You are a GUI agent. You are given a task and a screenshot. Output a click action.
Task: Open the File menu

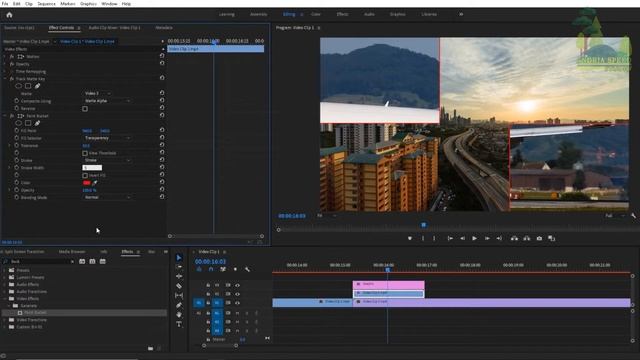pos(5,4)
